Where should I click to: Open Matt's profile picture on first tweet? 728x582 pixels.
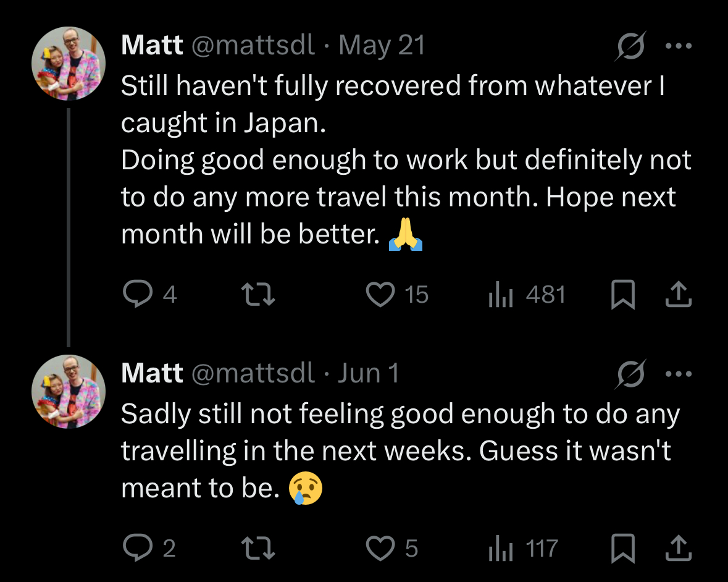click(69, 64)
